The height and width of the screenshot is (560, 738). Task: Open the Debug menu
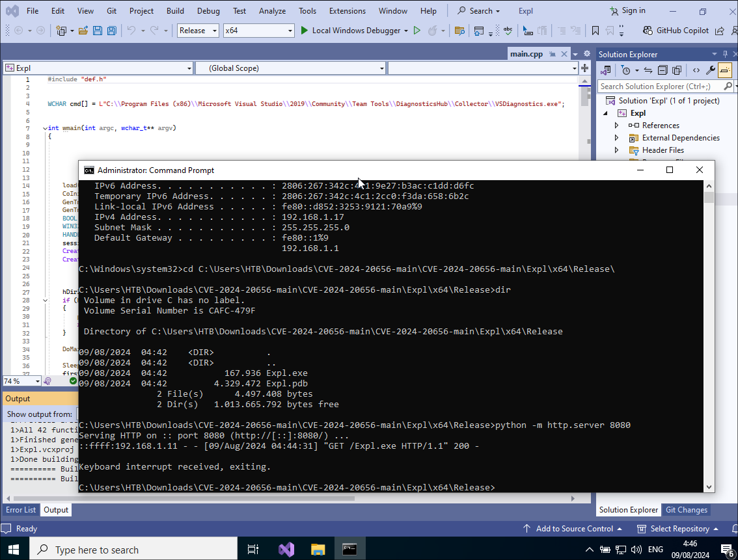point(208,10)
